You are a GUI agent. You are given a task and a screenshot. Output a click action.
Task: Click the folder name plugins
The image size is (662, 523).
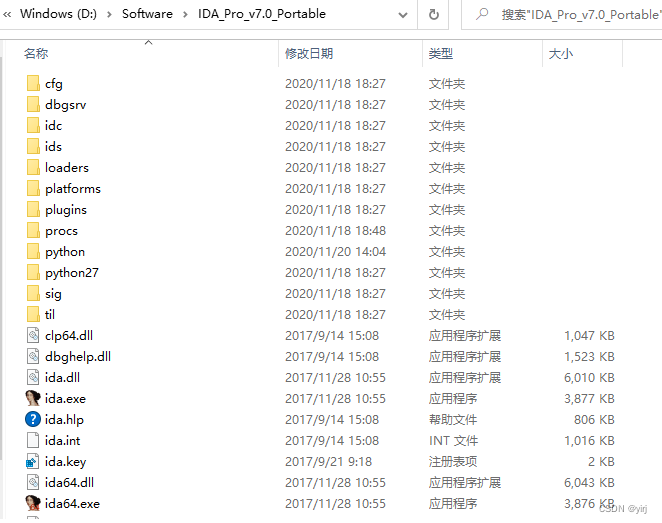coord(65,210)
